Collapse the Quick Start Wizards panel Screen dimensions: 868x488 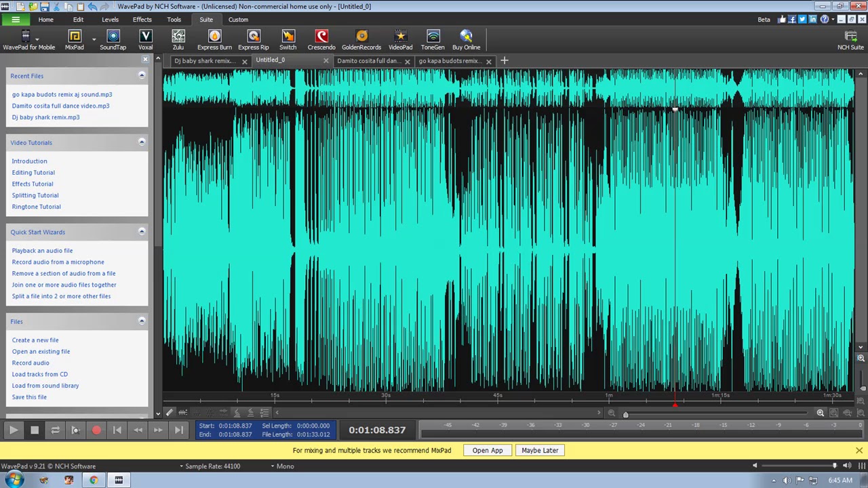[142, 232]
